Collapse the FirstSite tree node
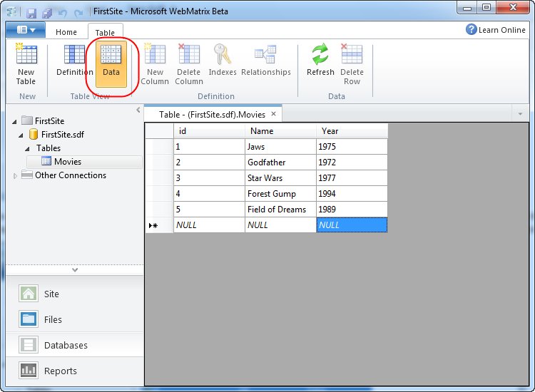Screen dimensions: 535x392 (x=14, y=122)
